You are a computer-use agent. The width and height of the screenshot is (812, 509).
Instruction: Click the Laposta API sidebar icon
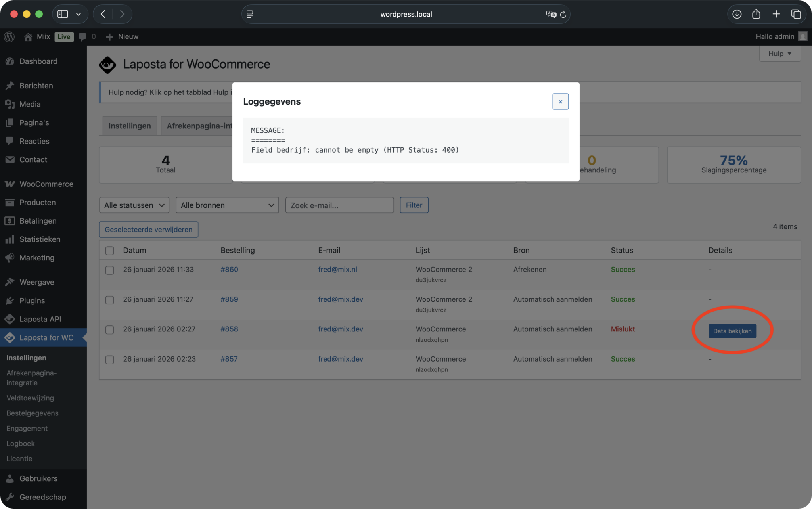[10, 319]
